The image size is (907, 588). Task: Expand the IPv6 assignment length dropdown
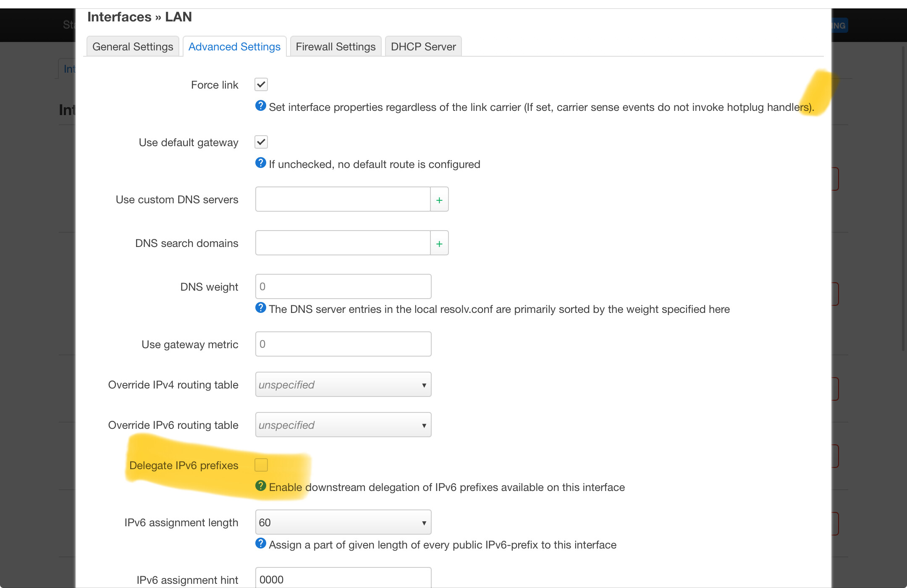[343, 522]
